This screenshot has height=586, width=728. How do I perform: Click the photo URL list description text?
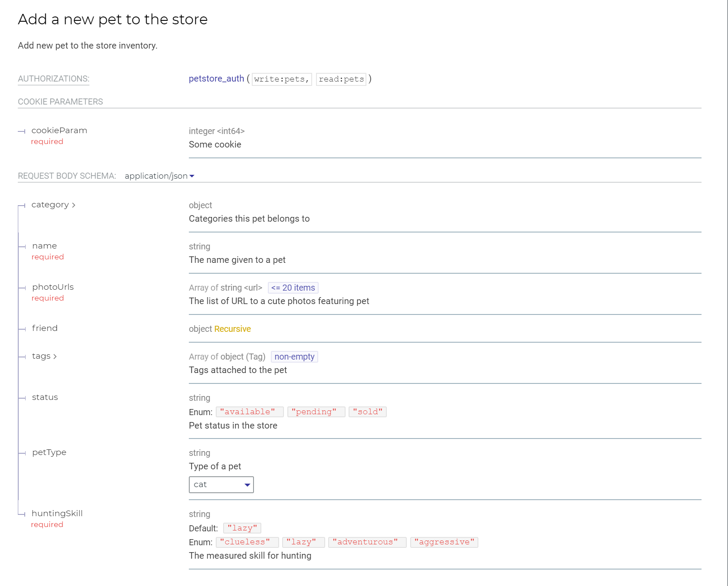pos(279,301)
